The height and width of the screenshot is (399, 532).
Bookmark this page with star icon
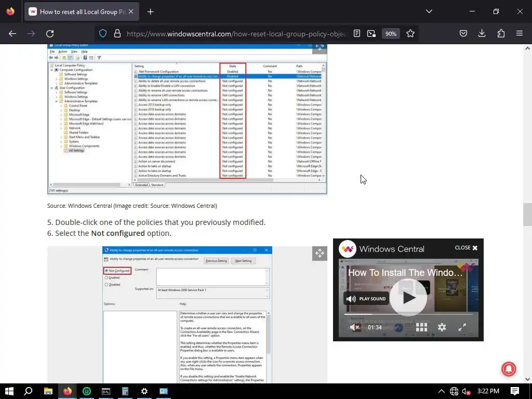click(x=410, y=34)
